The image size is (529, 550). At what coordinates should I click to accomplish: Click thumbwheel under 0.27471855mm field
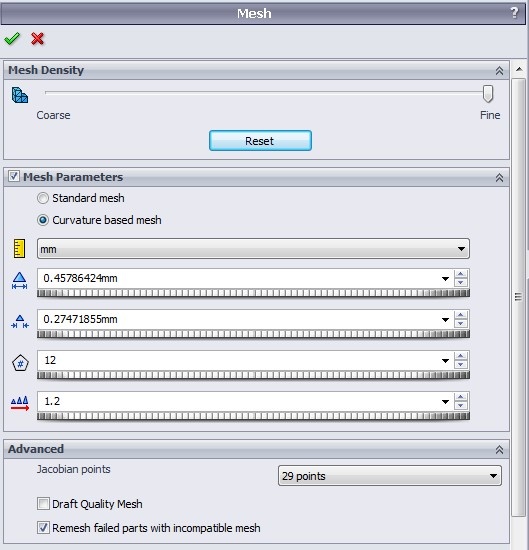tap(253, 334)
